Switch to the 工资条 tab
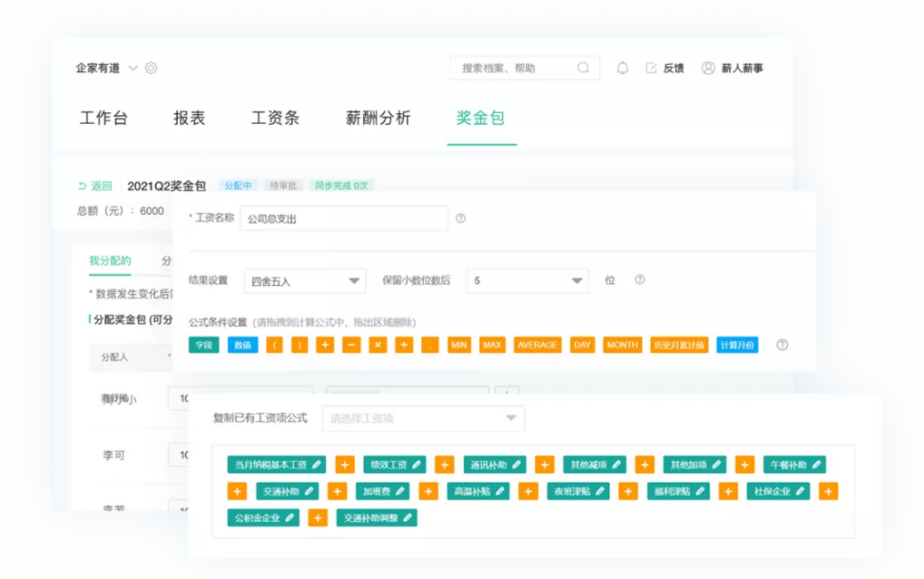The width and height of the screenshot is (924, 579). coord(275,118)
